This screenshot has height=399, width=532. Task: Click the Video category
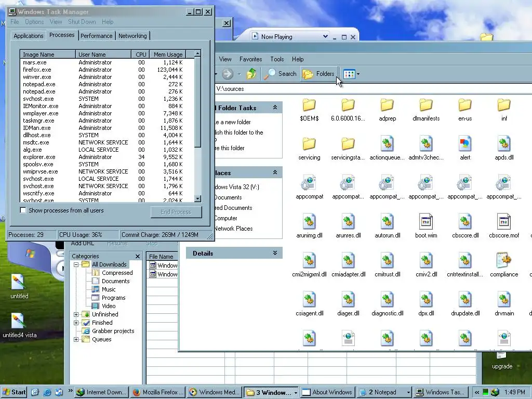109,306
